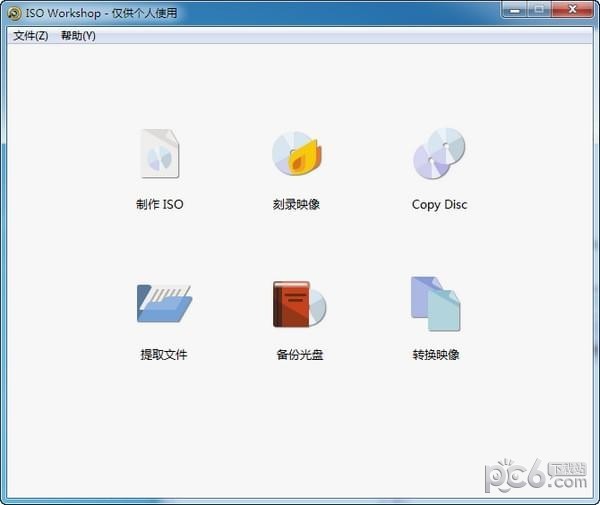Click the Copy Disc text label
Screen dimensions: 600x505
click(440, 205)
